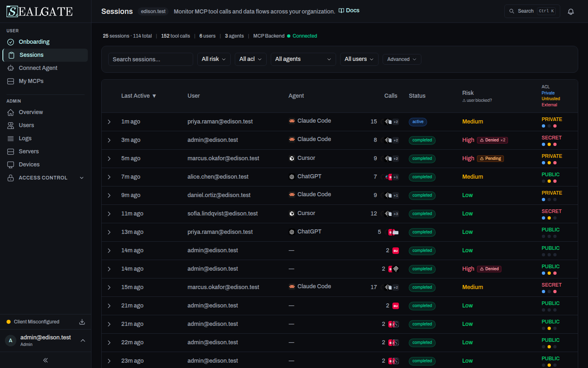588x368 pixels.
Task: Click the Devices monitor icon
Action: tap(11, 164)
